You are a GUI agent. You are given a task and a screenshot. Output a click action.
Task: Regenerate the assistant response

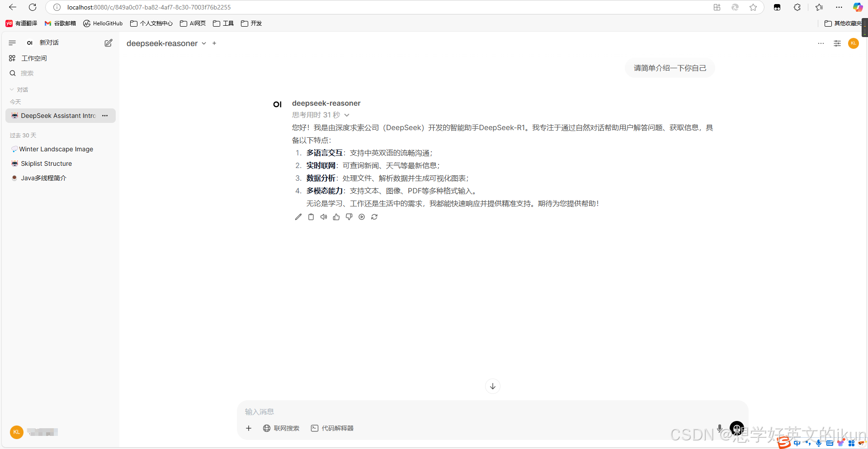(x=374, y=217)
